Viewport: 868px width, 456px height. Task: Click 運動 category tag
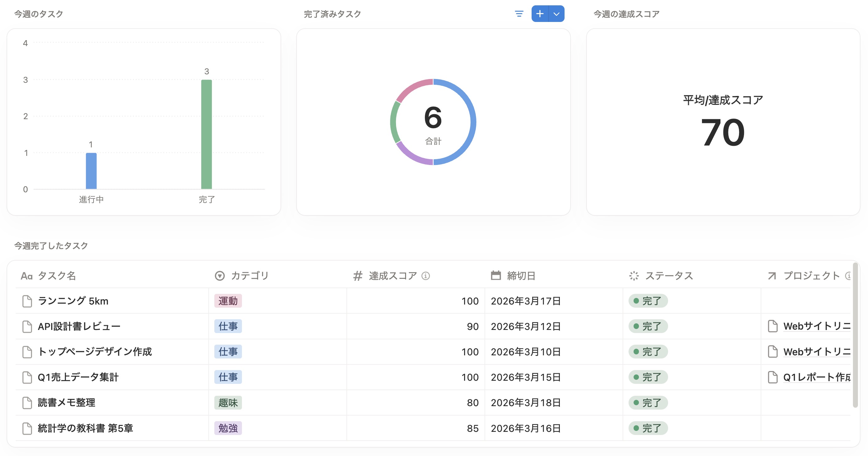(x=228, y=301)
